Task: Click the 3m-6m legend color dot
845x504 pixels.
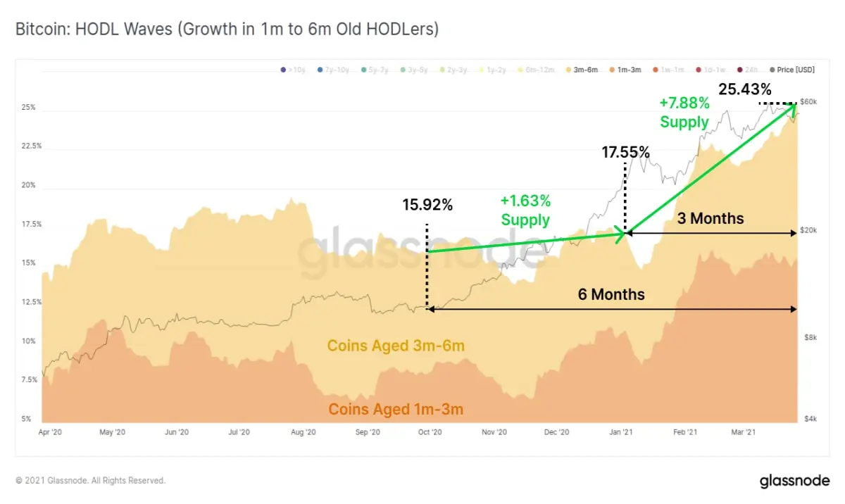Action: pyautogui.click(x=568, y=70)
